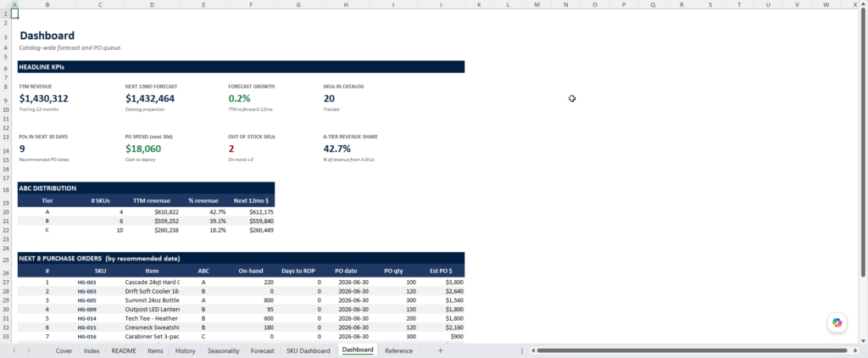The width and height of the screenshot is (868, 358).
Task: Click the HG-016 SKU cell
Action: coord(100,337)
